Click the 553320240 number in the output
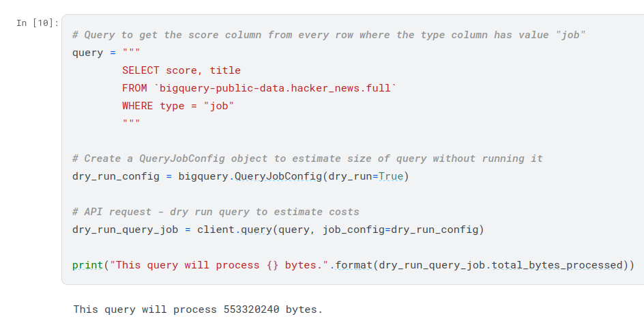This screenshot has width=644, height=319. pos(251,309)
